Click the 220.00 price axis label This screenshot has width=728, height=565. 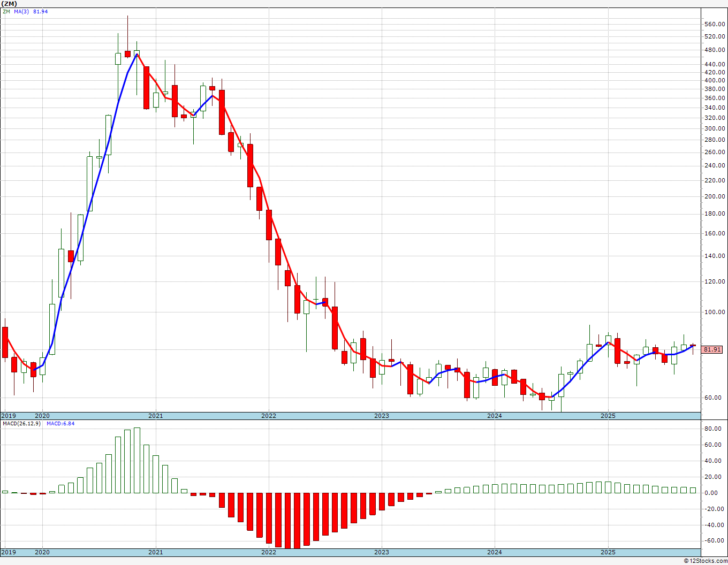tap(715, 180)
